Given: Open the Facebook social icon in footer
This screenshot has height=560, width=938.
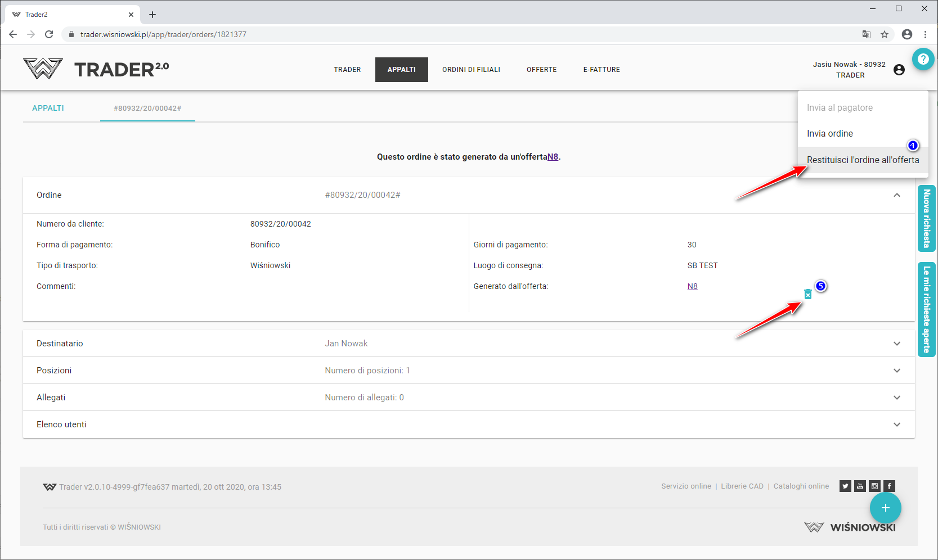Looking at the screenshot, I should click(889, 486).
